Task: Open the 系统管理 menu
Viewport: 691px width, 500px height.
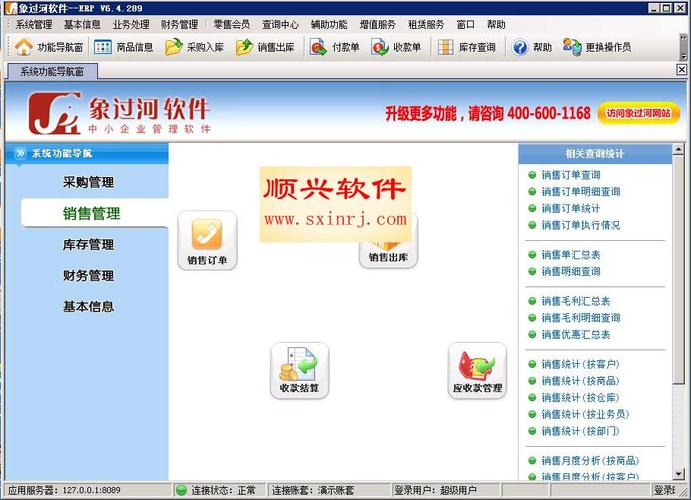Action: point(34,25)
